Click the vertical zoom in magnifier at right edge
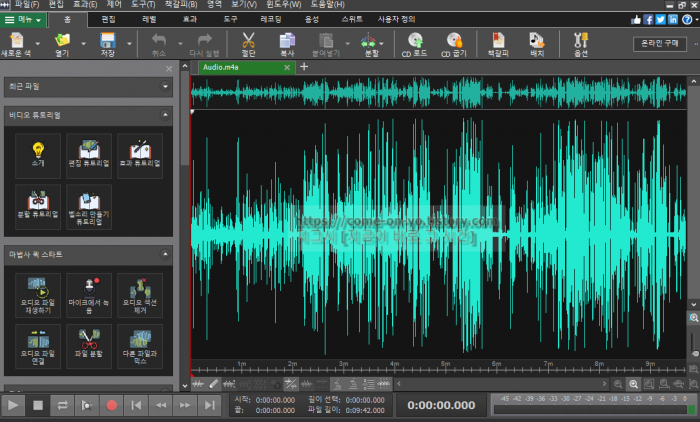The image size is (700, 422). tap(693, 317)
